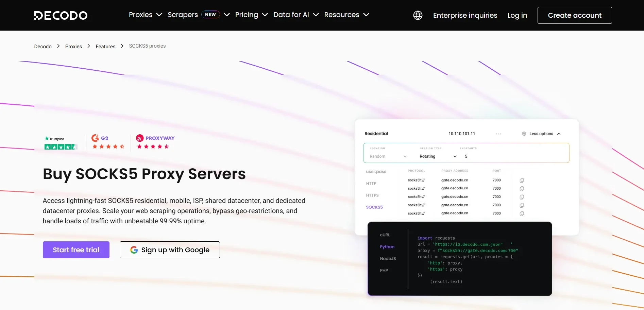Click the three dots next to 10.110.101.11
The width and height of the screenshot is (644, 310).
click(x=498, y=134)
